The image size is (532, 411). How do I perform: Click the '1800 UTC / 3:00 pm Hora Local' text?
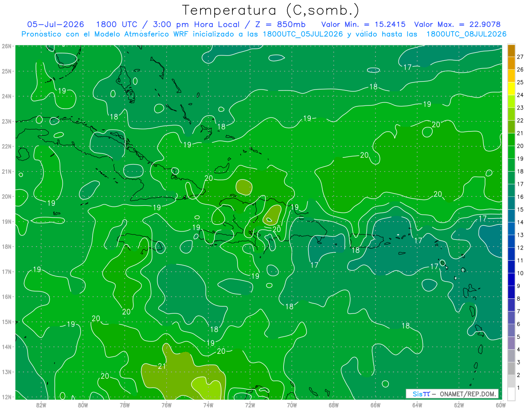point(168,24)
